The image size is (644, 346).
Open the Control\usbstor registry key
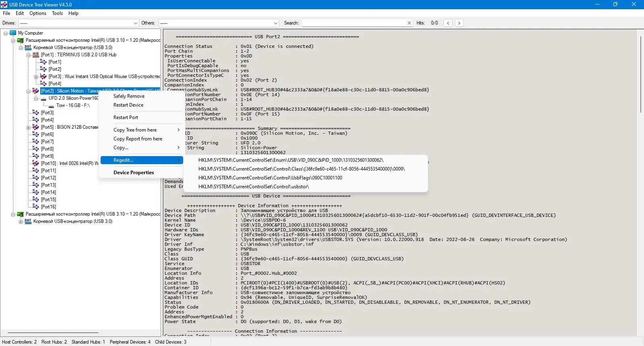[x=305, y=187]
